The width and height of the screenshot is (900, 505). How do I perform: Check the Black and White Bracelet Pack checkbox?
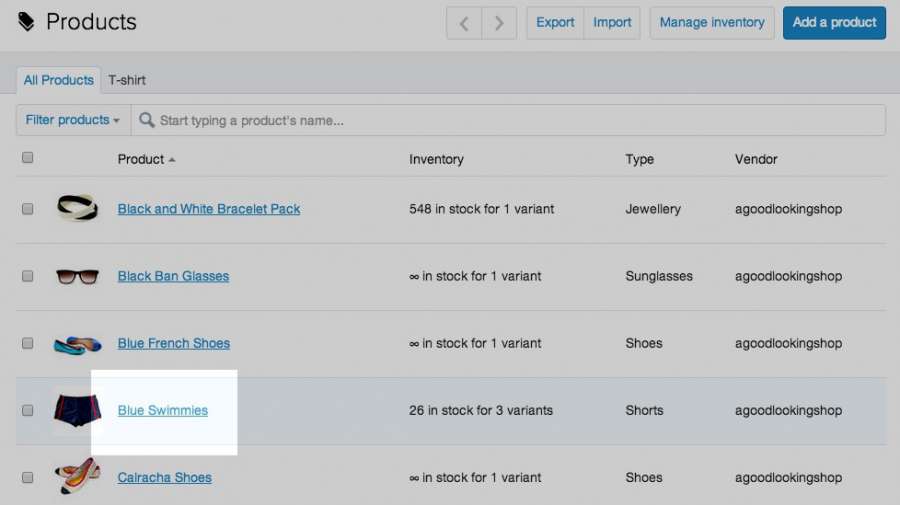(x=28, y=209)
